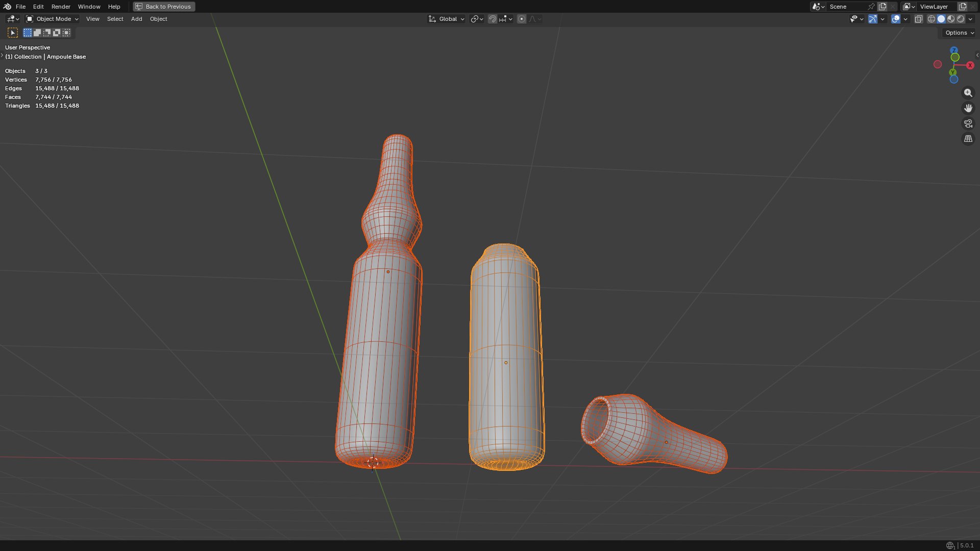
Task: Toggle snapping magnet icon
Action: pos(492,19)
